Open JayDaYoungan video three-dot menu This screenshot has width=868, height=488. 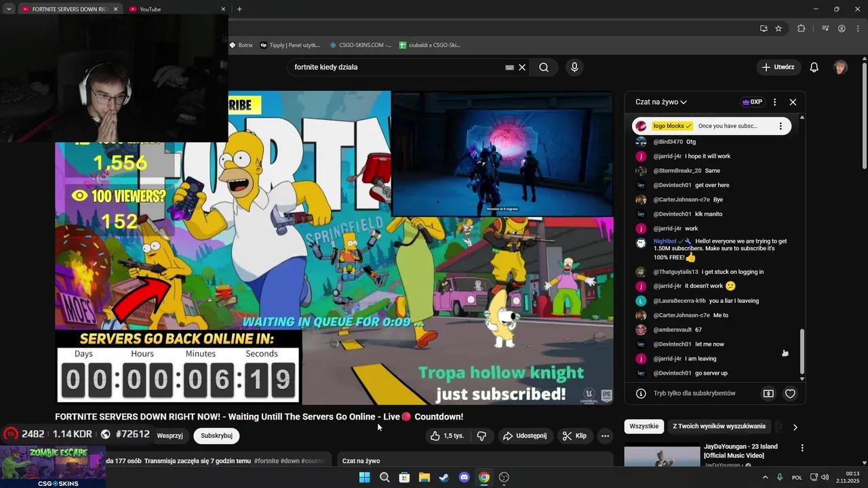pos(802,448)
